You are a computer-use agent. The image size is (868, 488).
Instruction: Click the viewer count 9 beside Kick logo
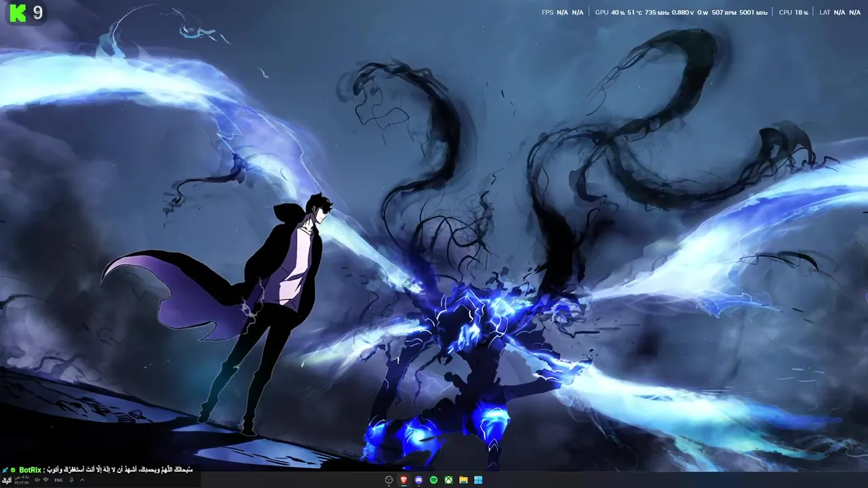click(x=37, y=13)
